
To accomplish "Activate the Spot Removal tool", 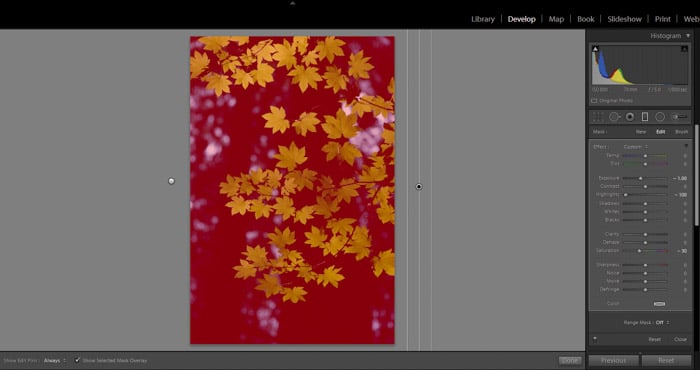I will point(615,117).
